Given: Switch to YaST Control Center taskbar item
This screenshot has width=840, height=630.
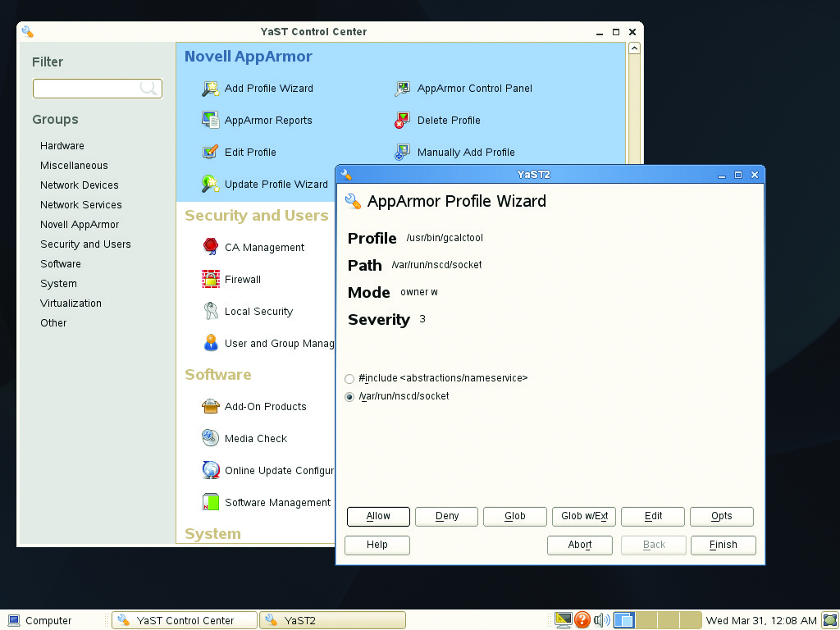Looking at the screenshot, I should (185, 621).
